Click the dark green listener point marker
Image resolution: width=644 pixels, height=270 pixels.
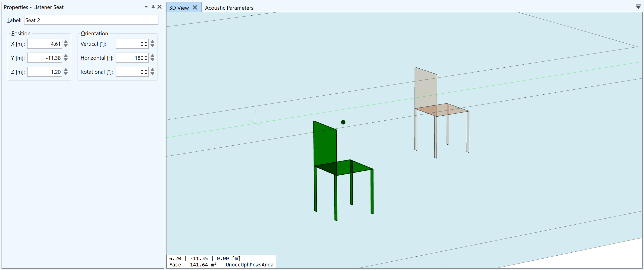coord(343,122)
